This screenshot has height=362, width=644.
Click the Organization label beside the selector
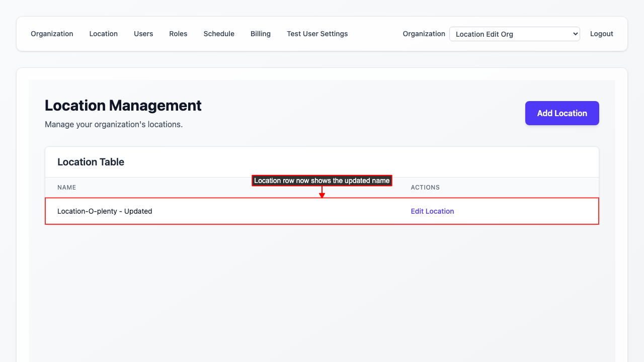(424, 34)
